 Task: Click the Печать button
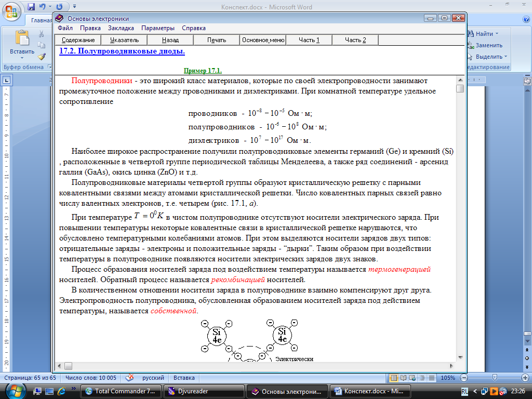tap(217, 40)
